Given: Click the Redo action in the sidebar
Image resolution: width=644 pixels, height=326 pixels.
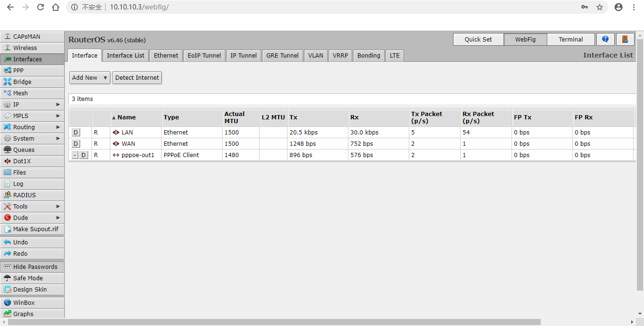Looking at the screenshot, I should coord(32,253).
